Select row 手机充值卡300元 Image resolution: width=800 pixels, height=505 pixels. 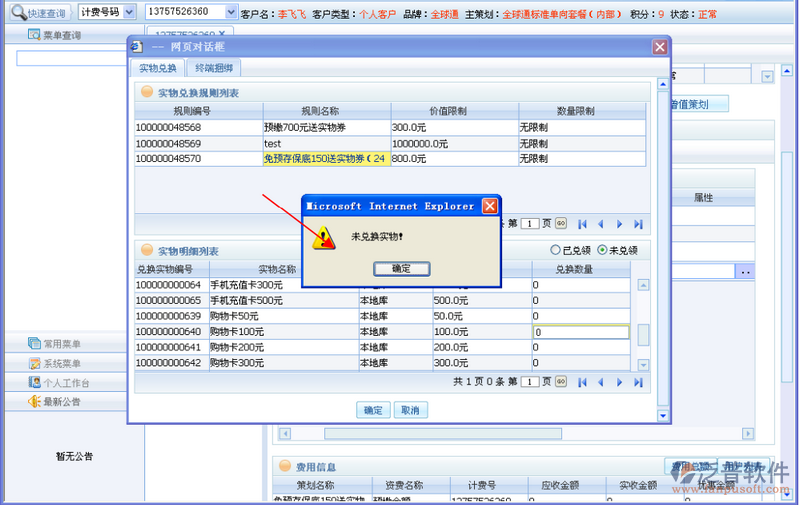383,285
